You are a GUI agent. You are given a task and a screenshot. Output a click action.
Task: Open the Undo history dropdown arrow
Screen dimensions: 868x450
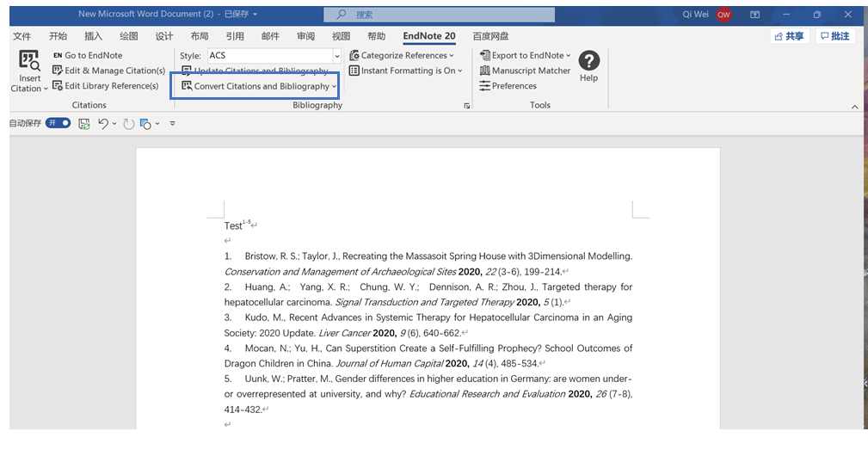pyautogui.click(x=114, y=124)
